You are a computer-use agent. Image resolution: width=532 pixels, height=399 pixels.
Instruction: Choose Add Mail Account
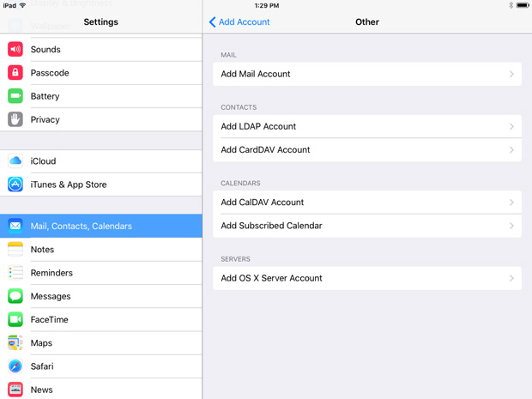[x=367, y=74]
